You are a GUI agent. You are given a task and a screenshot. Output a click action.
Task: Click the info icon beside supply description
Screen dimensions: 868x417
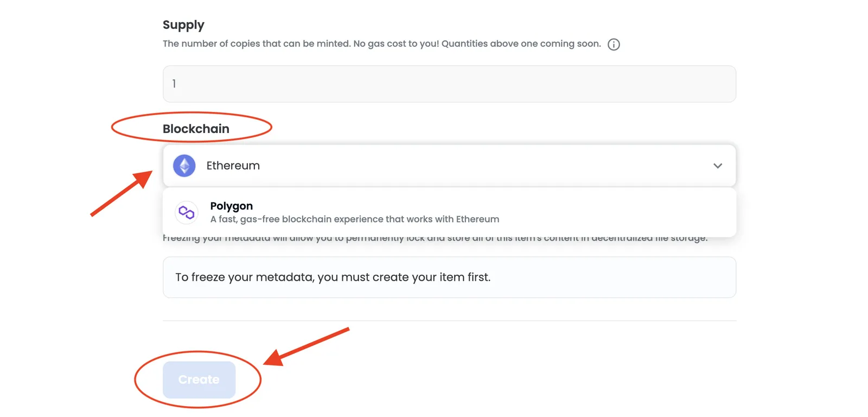(614, 45)
